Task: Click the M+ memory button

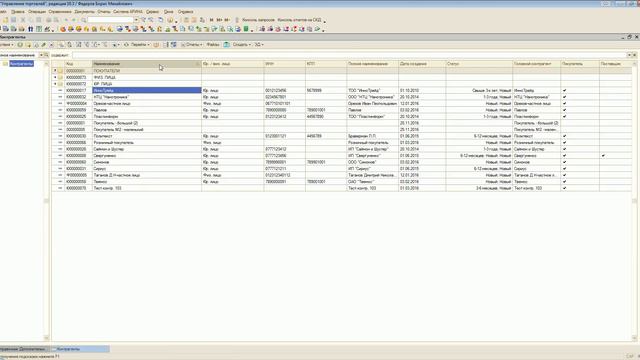Action: pyautogui.click(x=219, y=20)
